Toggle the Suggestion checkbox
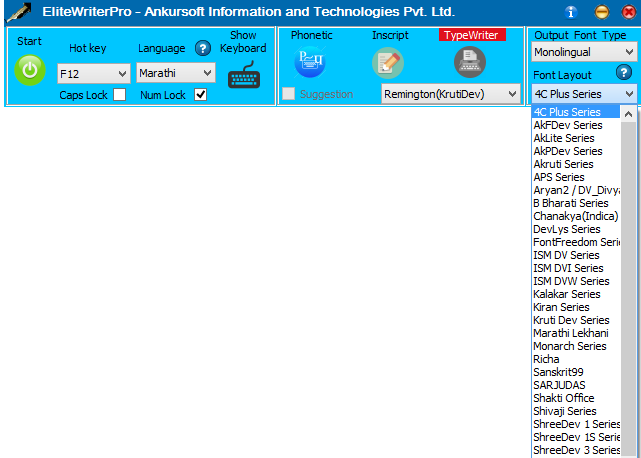Viewport: 641px width, 458px height. (x=289, y=94)
